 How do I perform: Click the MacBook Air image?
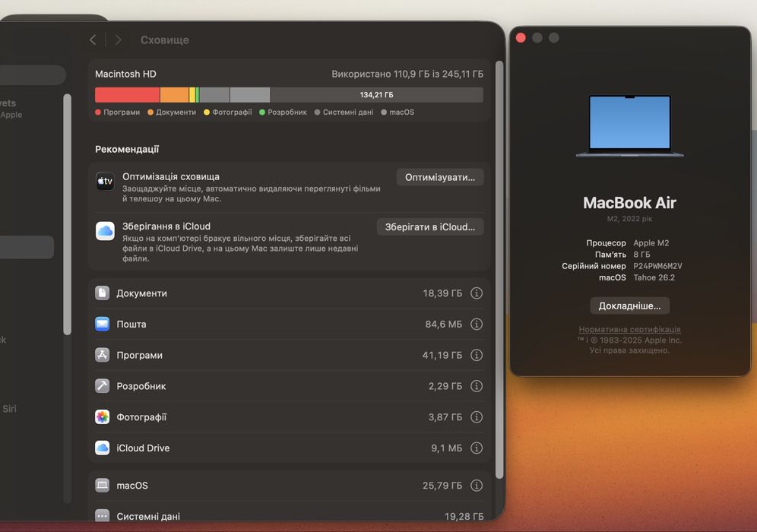629,125
